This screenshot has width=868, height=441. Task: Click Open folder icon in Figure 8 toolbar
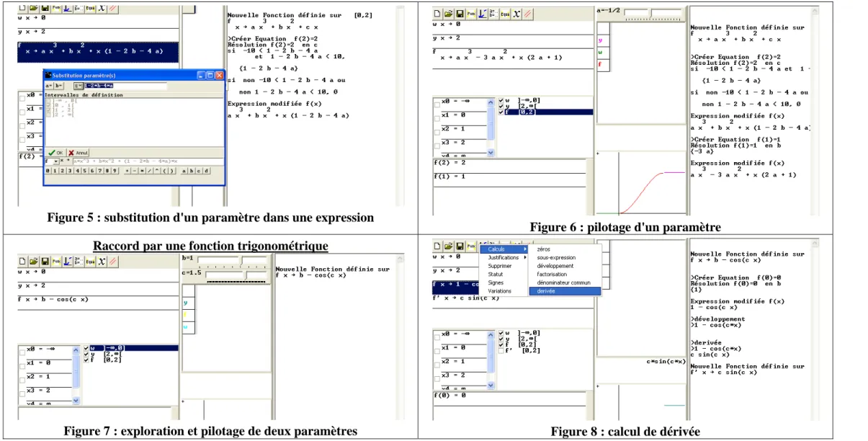[x=448, y=248]
